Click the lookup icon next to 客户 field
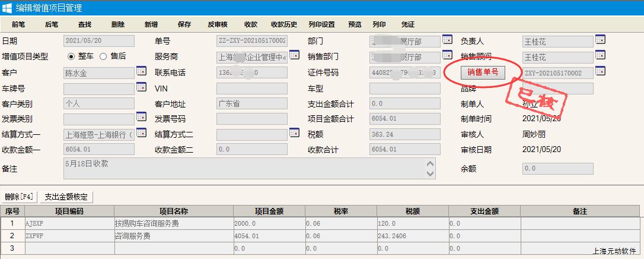The width and height of the screenshot is (644, 259). [x=141, y=71]
